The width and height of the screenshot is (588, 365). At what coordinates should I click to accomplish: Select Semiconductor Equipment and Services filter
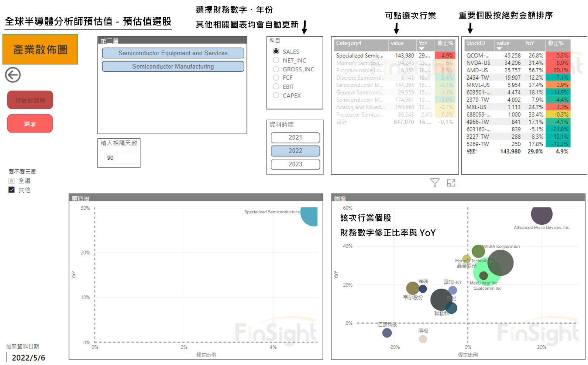[x=173, y=53]
